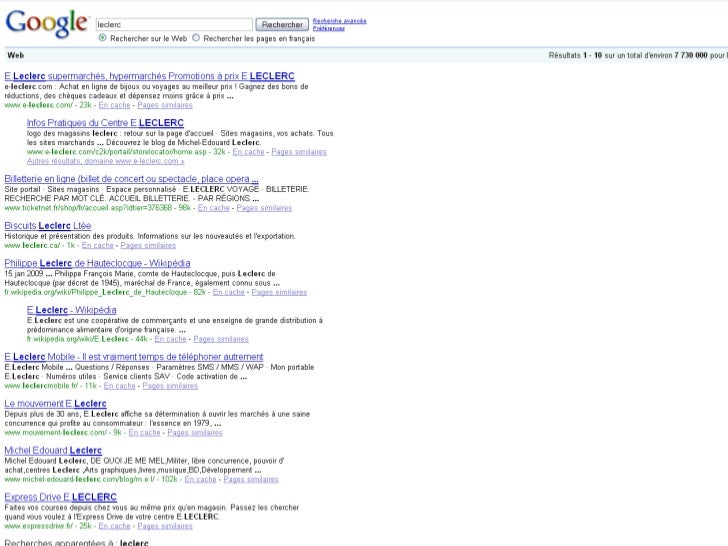Open En cache for storelocator result

(248, 152)
